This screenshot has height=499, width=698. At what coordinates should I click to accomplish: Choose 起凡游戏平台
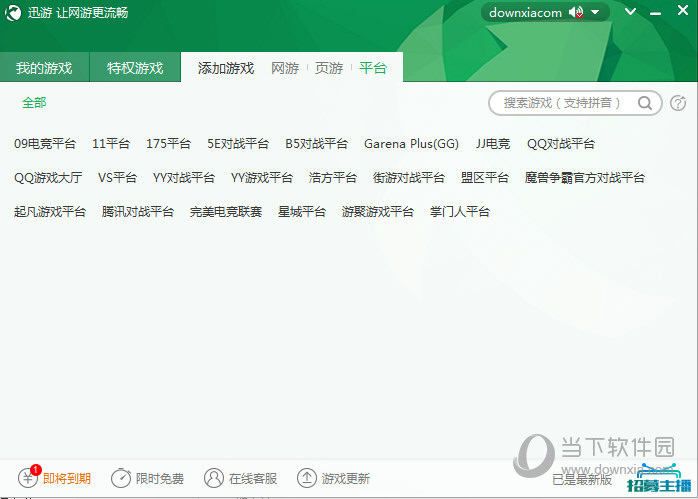pyautogui.click(x=50, y=211)
